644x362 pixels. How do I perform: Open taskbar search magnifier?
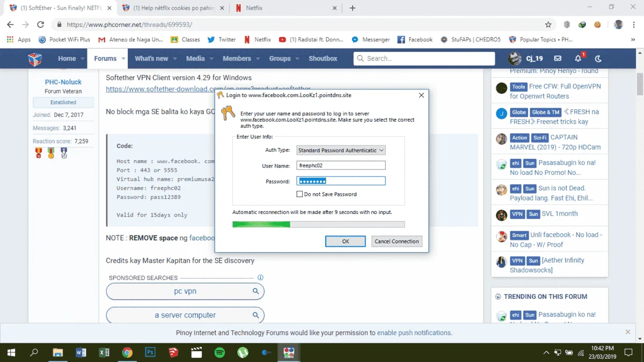(34, 352)
